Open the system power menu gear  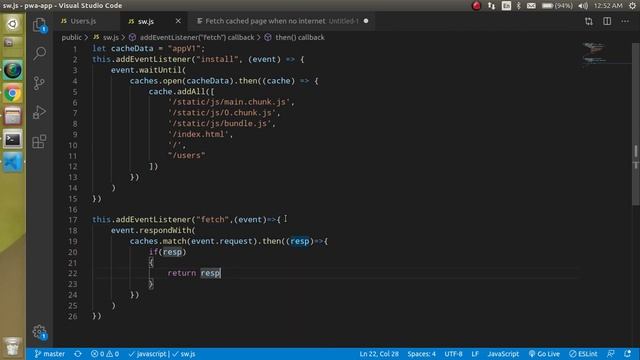632,6
